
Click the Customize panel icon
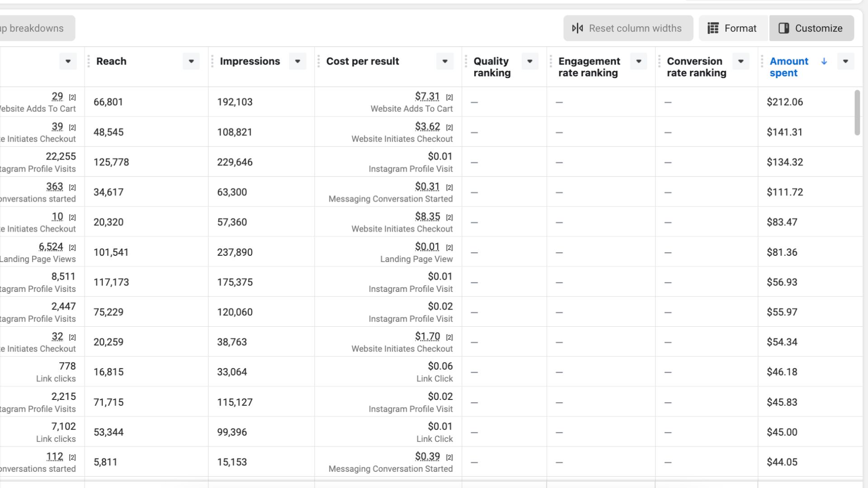pyautogui.click(x=784, y=28)
